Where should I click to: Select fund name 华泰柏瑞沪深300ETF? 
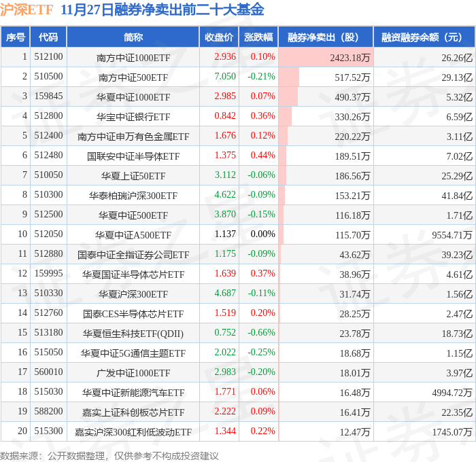(x=133, y=196)
